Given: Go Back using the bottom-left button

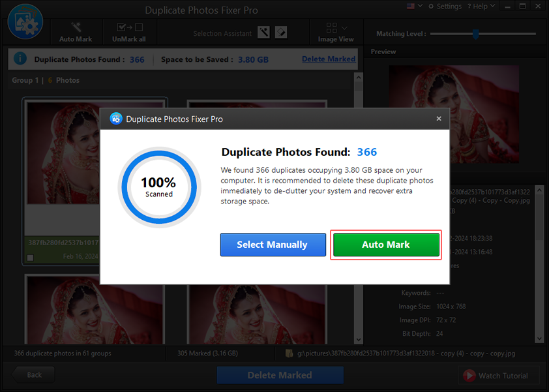Looking at the screenshot, I should click(x=34, y=375).
